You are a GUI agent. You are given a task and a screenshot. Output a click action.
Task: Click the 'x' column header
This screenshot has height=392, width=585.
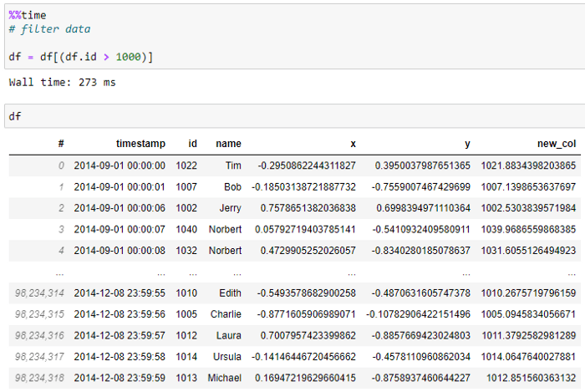(352, 144)
